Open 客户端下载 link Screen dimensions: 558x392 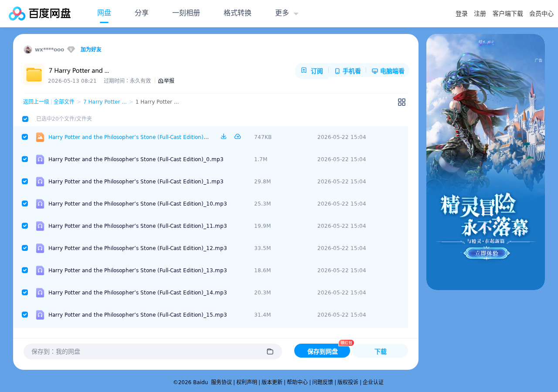tap(508, 14)
